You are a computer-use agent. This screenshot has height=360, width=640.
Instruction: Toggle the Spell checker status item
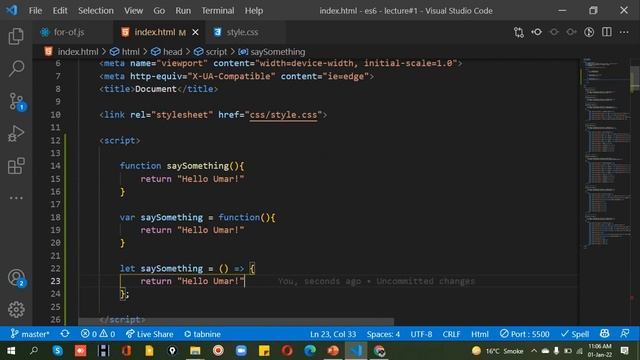[575, 334]
